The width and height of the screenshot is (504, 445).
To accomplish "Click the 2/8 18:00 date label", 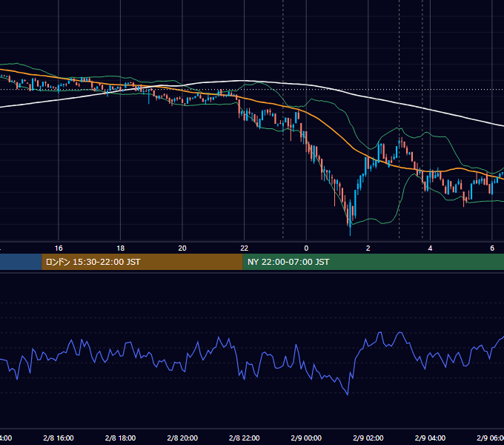I will tap(121, 438).
